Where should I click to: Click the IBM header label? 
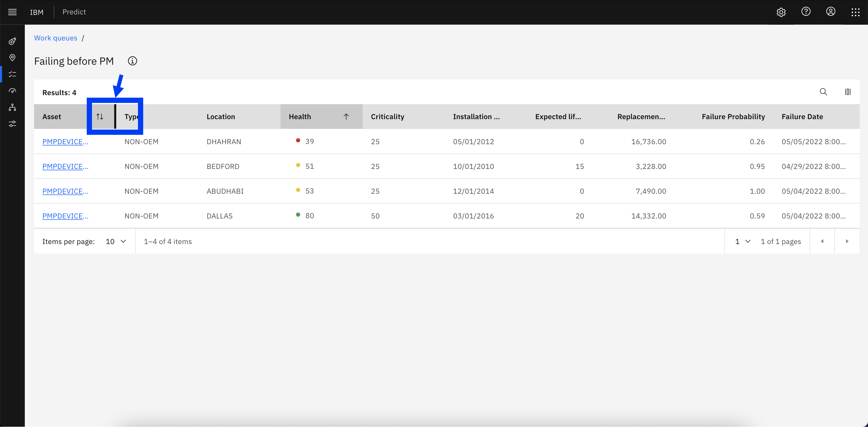pos(36,12)
